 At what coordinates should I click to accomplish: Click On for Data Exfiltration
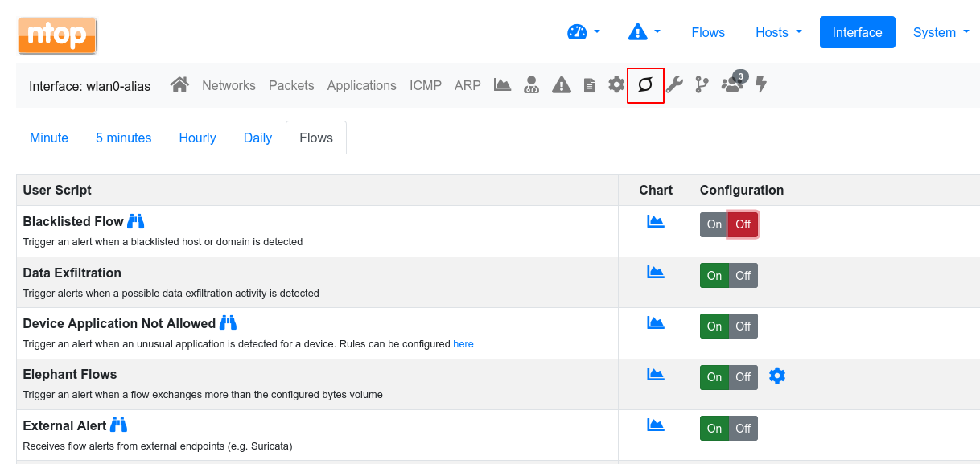coord(714,276)
